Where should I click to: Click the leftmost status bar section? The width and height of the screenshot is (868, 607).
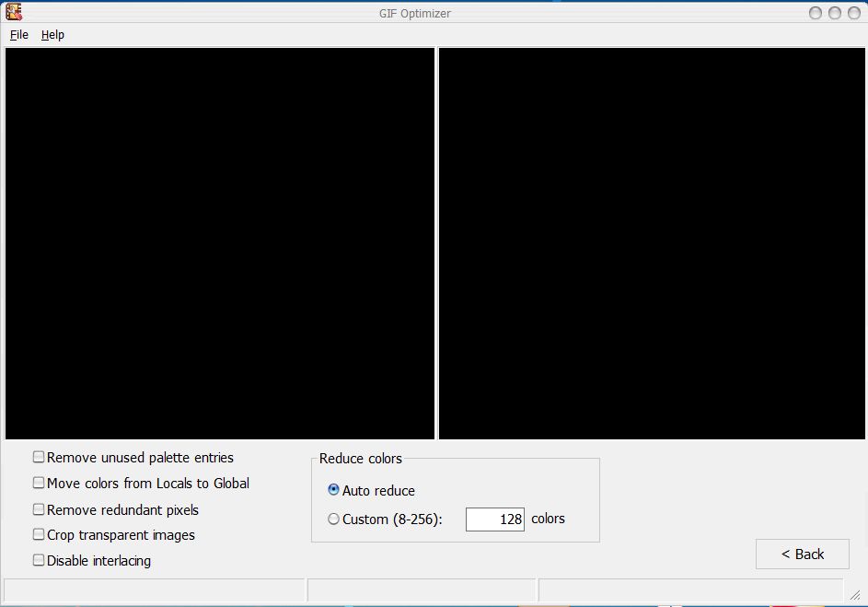tap(152, 589)
